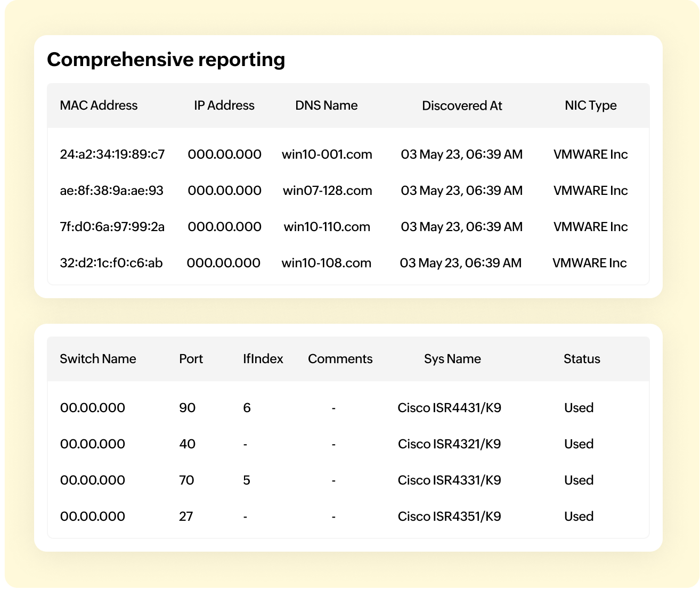The width and height of the screenshot is (700, 590).
Task: Click the win10-001.com DNS name
Action: [327, 154]
